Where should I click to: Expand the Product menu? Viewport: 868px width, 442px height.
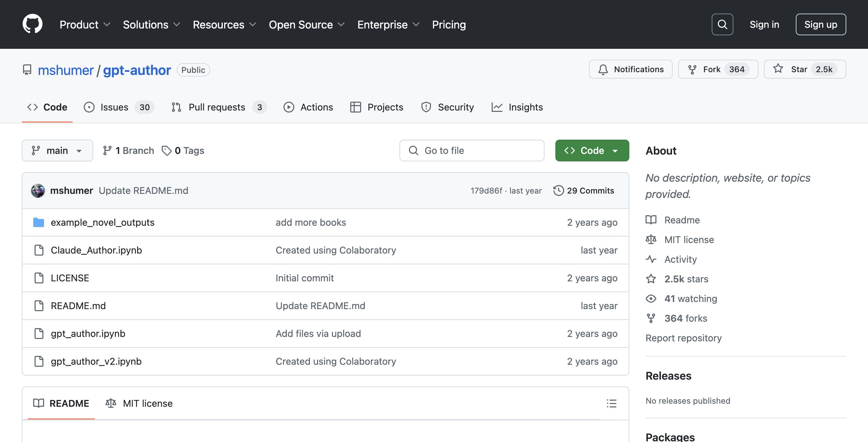tap(85, 24)
